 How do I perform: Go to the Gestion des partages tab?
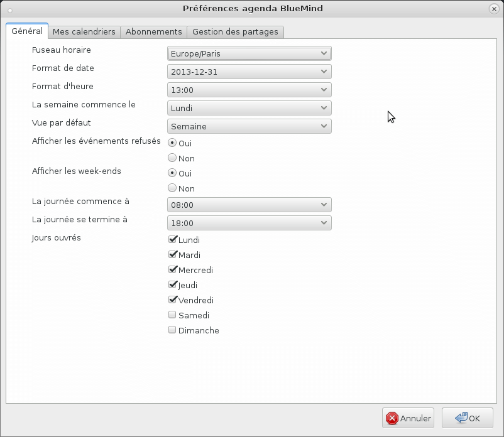pyautogui.click(x=236, y=31)
